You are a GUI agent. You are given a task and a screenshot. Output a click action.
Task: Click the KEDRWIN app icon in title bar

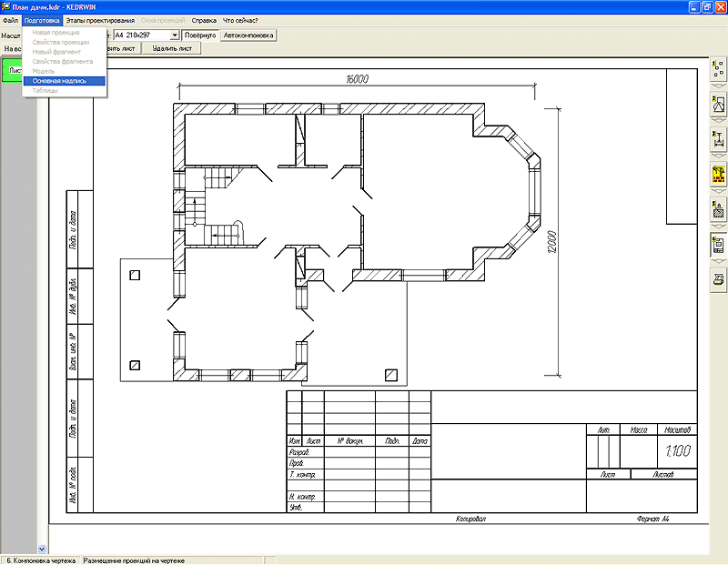pos(6,7)
